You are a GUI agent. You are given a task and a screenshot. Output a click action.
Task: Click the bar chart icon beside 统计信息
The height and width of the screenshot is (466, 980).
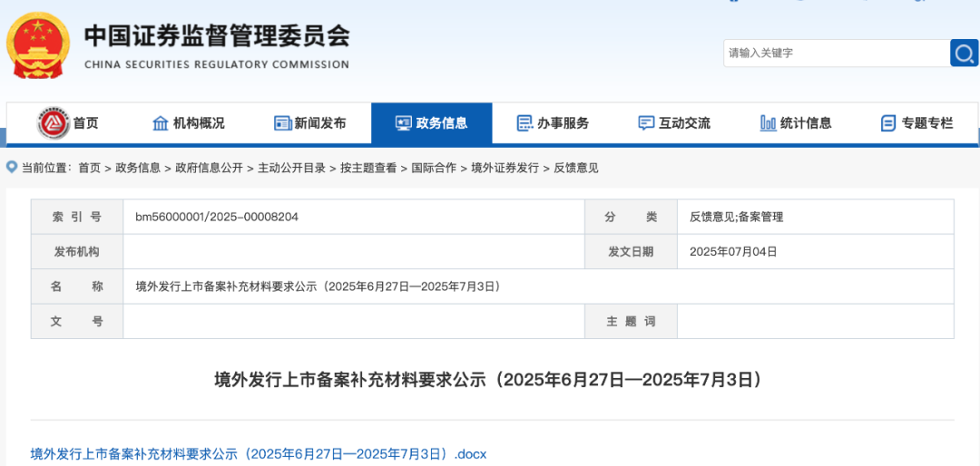pyautogui.click(x=769, y=123)
